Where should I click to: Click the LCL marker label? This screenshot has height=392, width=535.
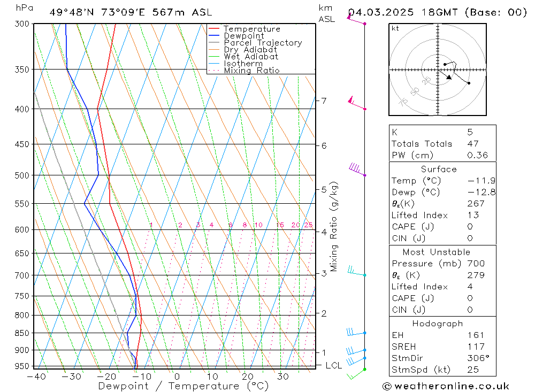coord(333,366)
